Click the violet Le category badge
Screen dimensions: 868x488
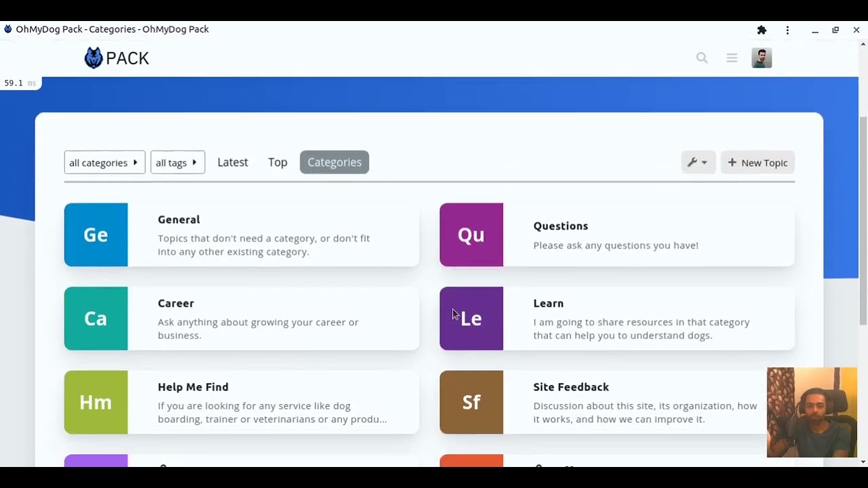[x=471, y=319]
